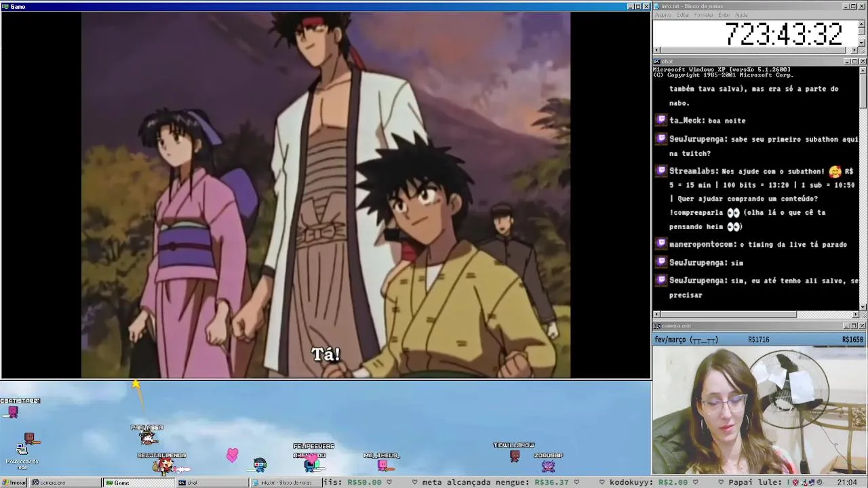
Task: Click Streamlabs username in chat
Action: 693,171
